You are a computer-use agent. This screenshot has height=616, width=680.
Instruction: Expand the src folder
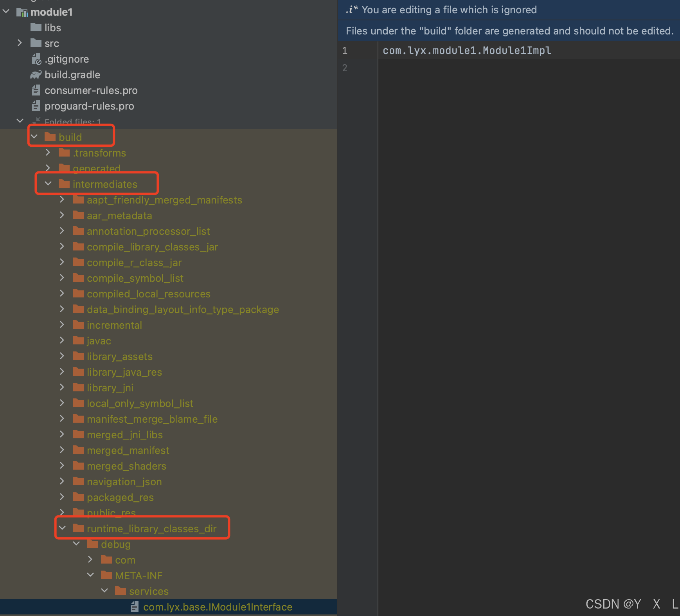point(20,43)
